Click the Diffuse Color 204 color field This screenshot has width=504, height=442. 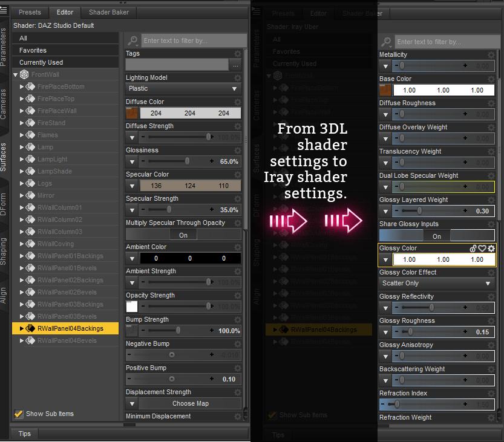(x=190, y=113)
